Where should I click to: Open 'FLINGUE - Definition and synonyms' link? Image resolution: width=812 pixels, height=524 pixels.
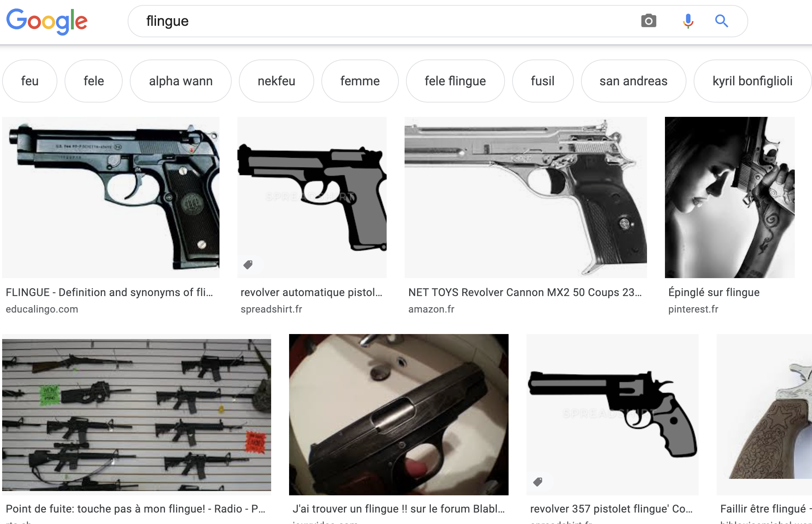click(x=109, y=292)
